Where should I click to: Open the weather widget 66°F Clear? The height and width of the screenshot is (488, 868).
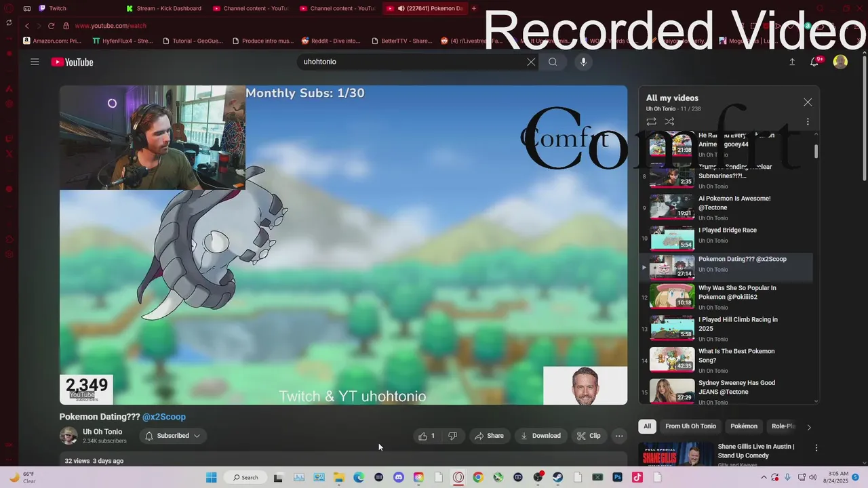(x=22, y=477)
